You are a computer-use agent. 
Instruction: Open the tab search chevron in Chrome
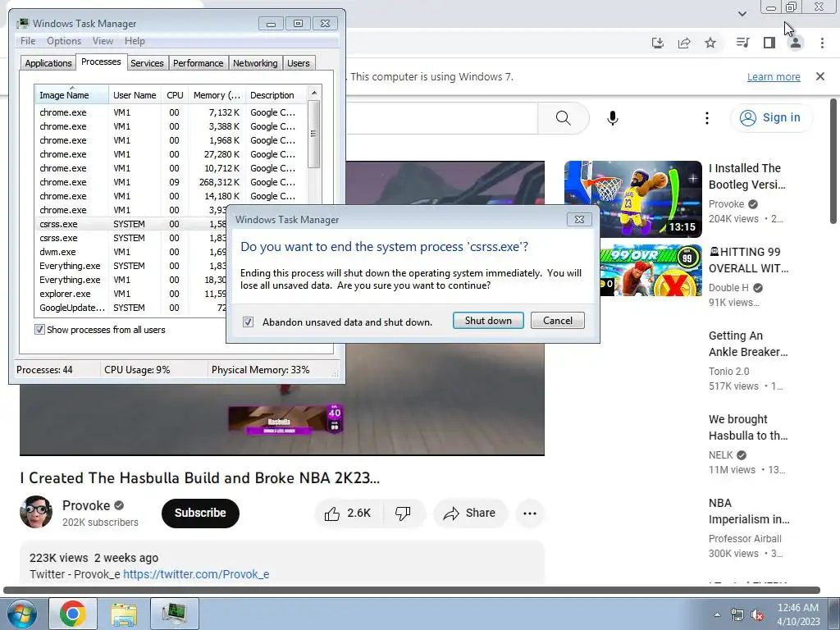(742, 13)
